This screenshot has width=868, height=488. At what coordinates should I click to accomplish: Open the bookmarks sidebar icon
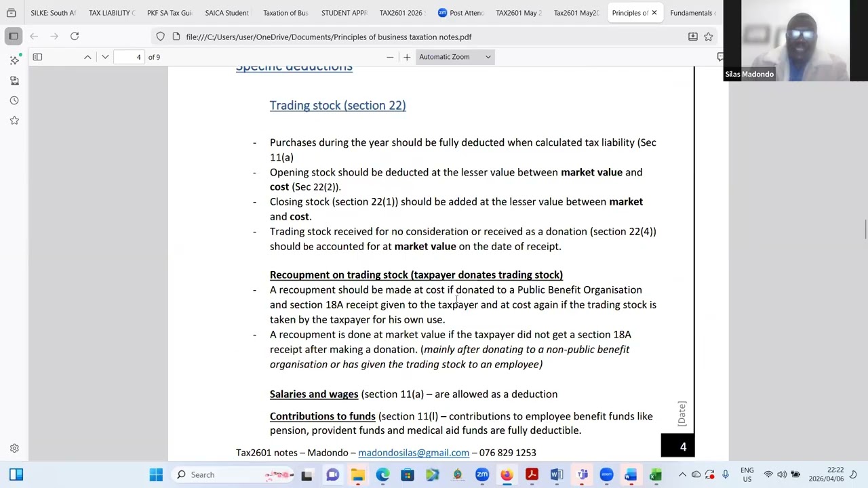point(14,81)
